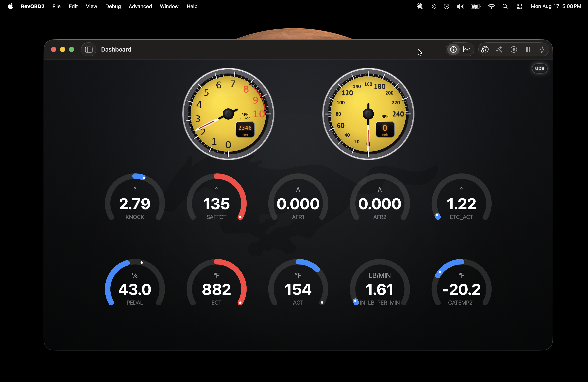This screenshot has width=588, height=382.
Task: Open the View menu
Action: 91,6
